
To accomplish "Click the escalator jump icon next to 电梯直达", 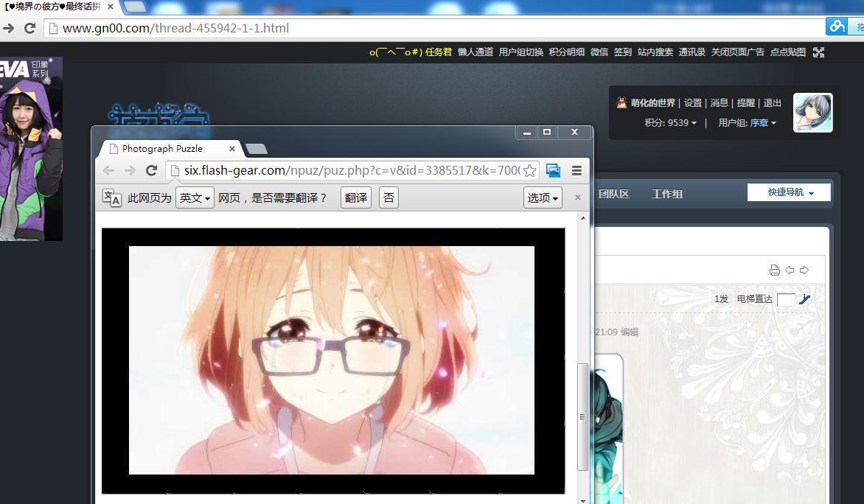I will coord(805,298).
